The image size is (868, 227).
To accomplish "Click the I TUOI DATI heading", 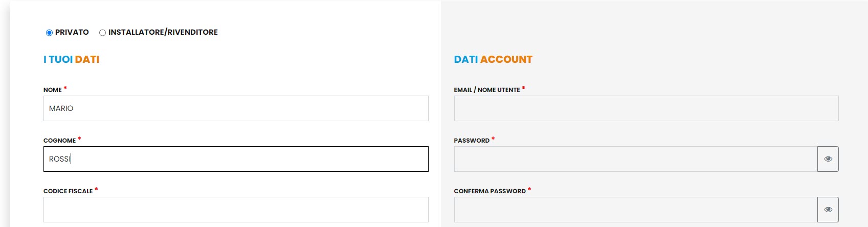I will click(71, 59).
